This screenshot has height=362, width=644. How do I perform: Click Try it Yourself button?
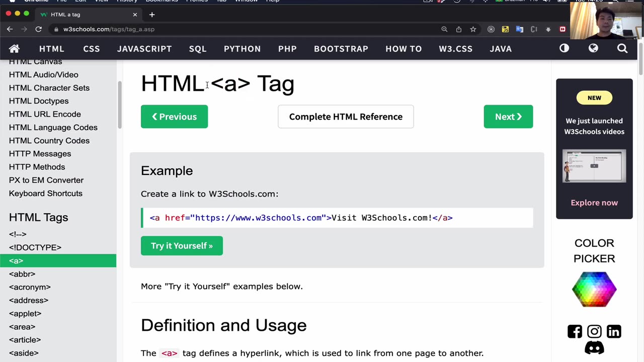tap(182, 246)
